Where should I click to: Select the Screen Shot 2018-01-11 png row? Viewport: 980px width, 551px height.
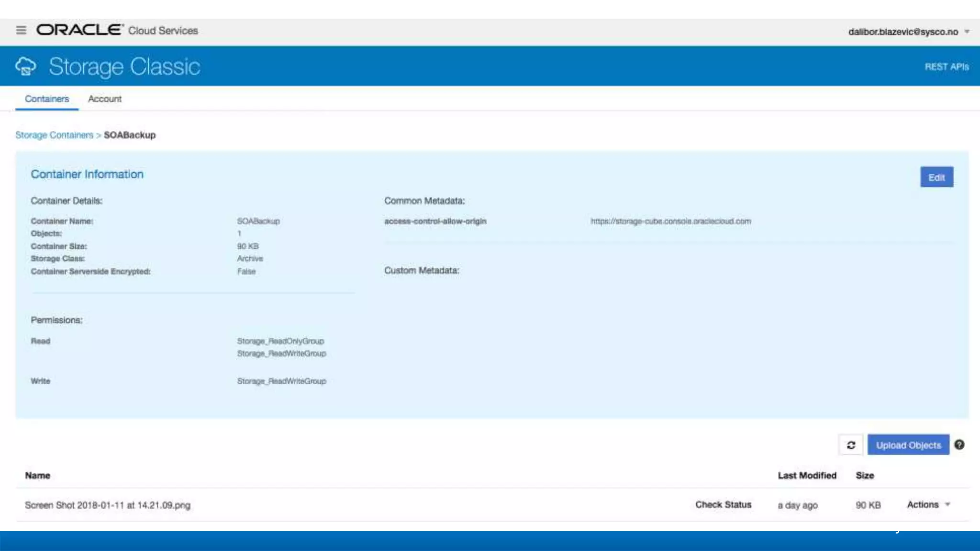pyautogui.click(x=108, y=505)
